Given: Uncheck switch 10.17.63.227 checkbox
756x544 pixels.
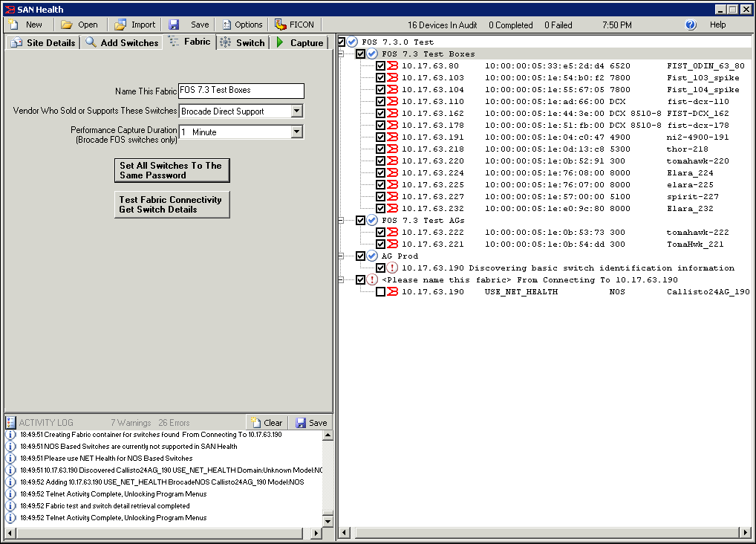Looking at the screenshot, I should click(380, 196).
